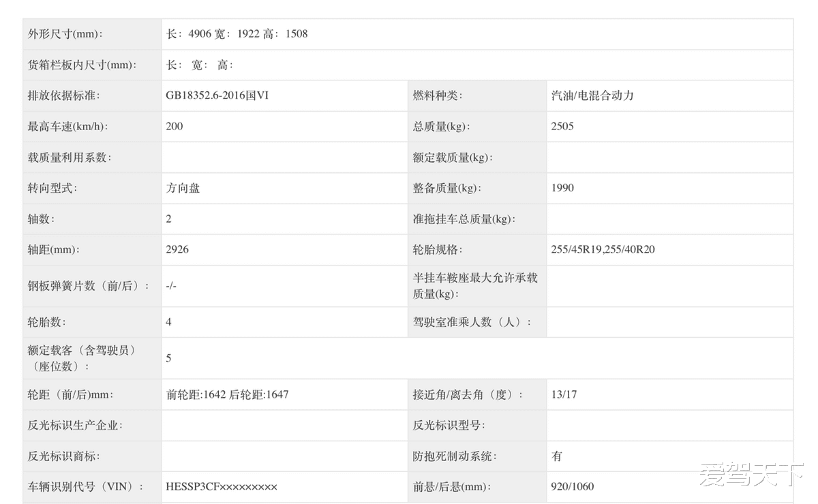Click the 总质量(kg) label

point(442,127)
